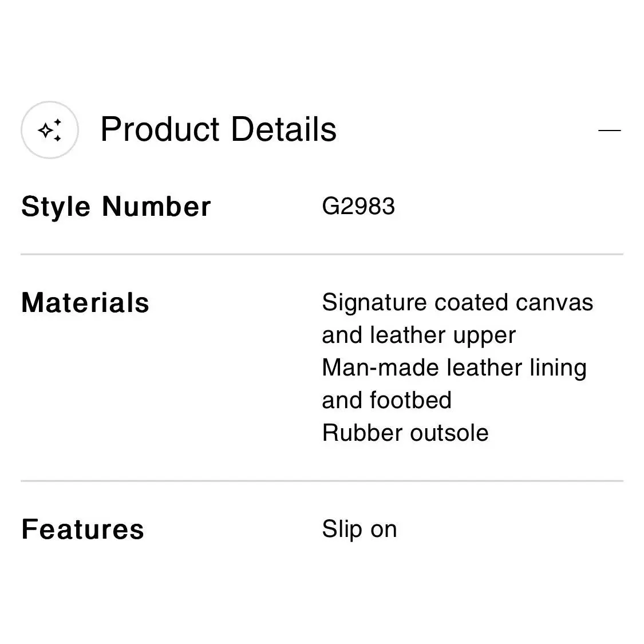Click the 'Slip on' feature value
The height and width of the screenshot is (644, 644).
point(359,529)
